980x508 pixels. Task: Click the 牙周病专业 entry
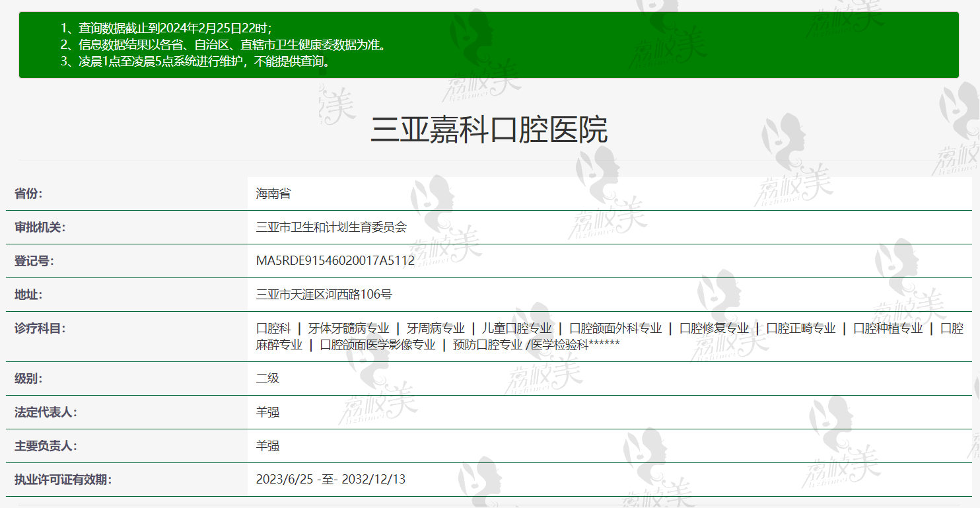click(x=436, y=328)
